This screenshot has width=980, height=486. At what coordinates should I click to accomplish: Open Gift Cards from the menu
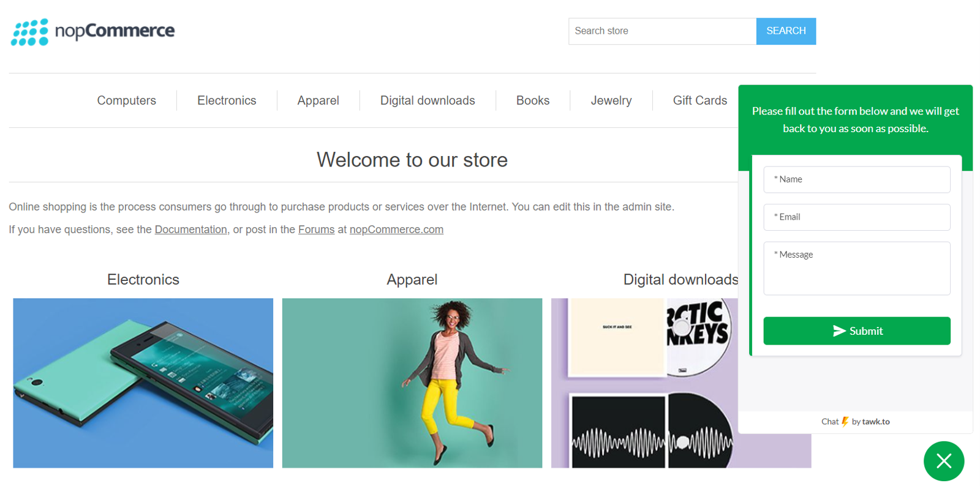click(x=699, y=100)
